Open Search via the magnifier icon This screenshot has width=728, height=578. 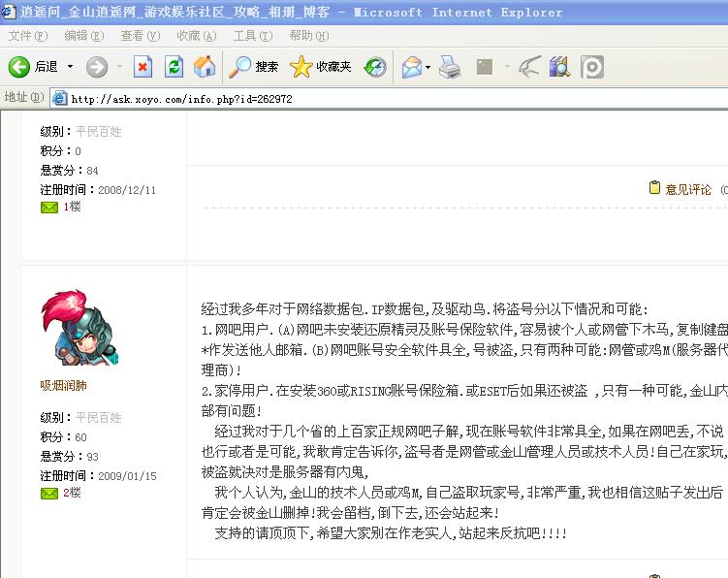(239, 67)
